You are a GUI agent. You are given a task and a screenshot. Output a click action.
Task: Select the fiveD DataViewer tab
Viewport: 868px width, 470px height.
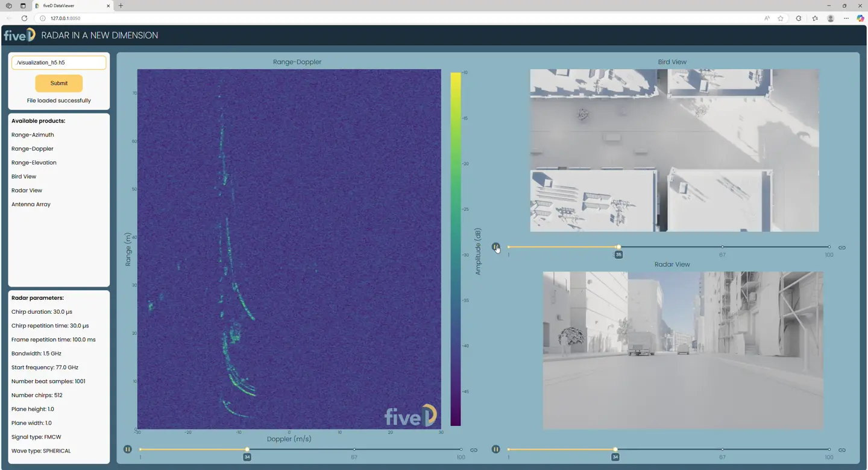coord(72,5)
